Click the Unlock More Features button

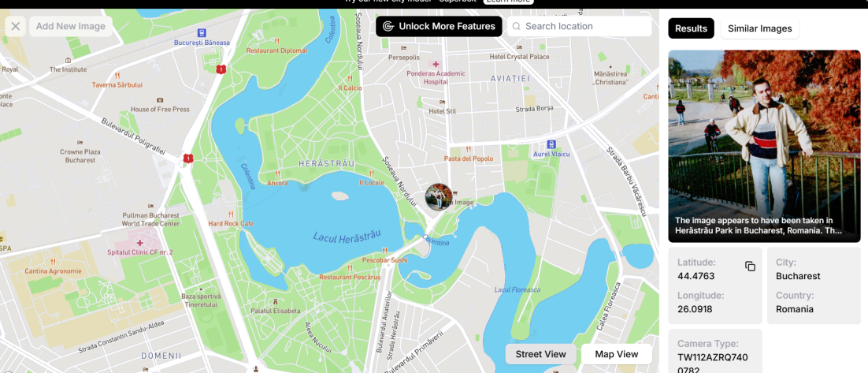[439, 26]
